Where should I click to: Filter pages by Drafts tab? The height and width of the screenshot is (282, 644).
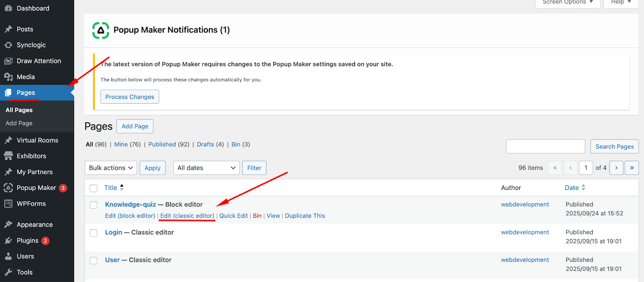tap(205, 144)
